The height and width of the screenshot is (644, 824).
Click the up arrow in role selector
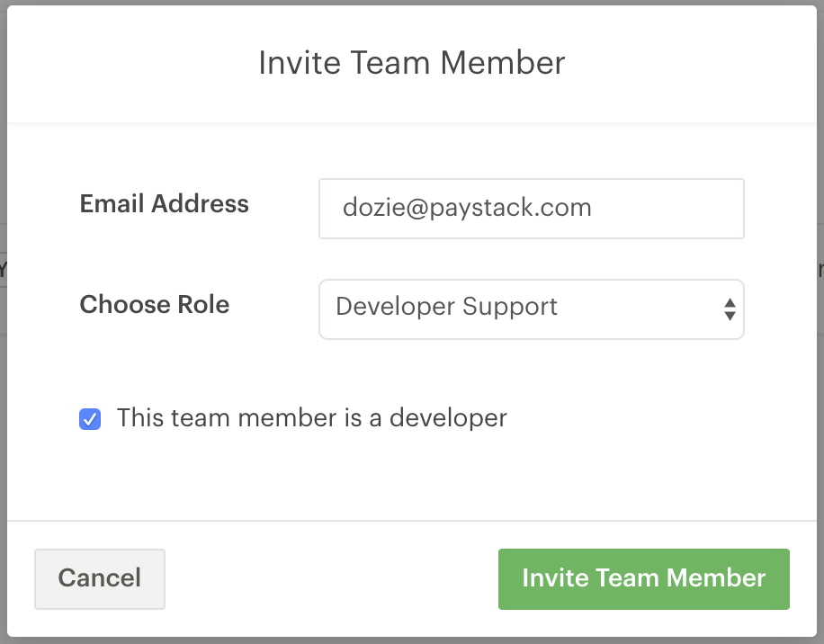point(730,302)
